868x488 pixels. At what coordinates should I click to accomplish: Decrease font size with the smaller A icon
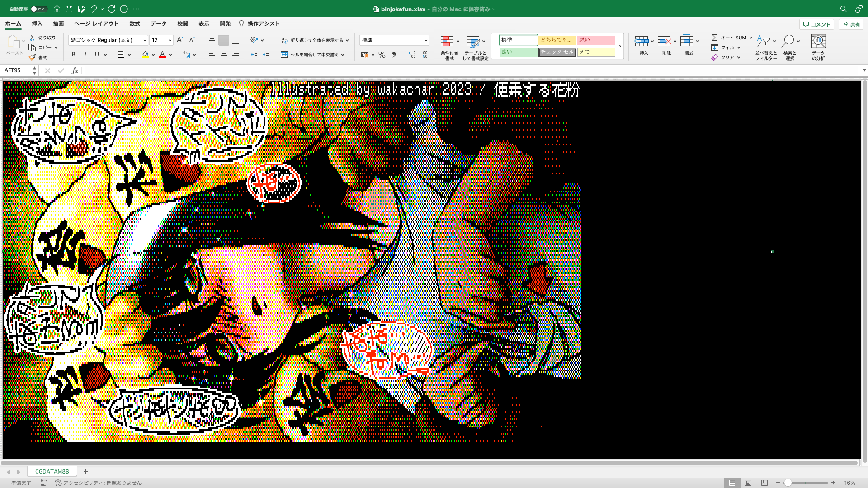click(192, 40)
